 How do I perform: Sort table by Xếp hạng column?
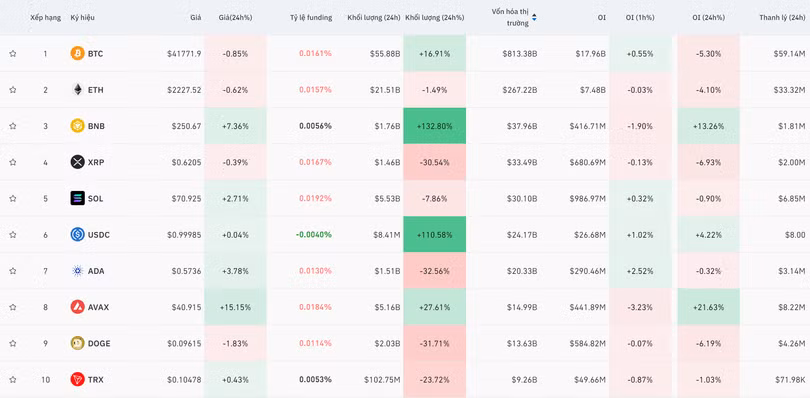pyautogui.click(x=45, y=18)
